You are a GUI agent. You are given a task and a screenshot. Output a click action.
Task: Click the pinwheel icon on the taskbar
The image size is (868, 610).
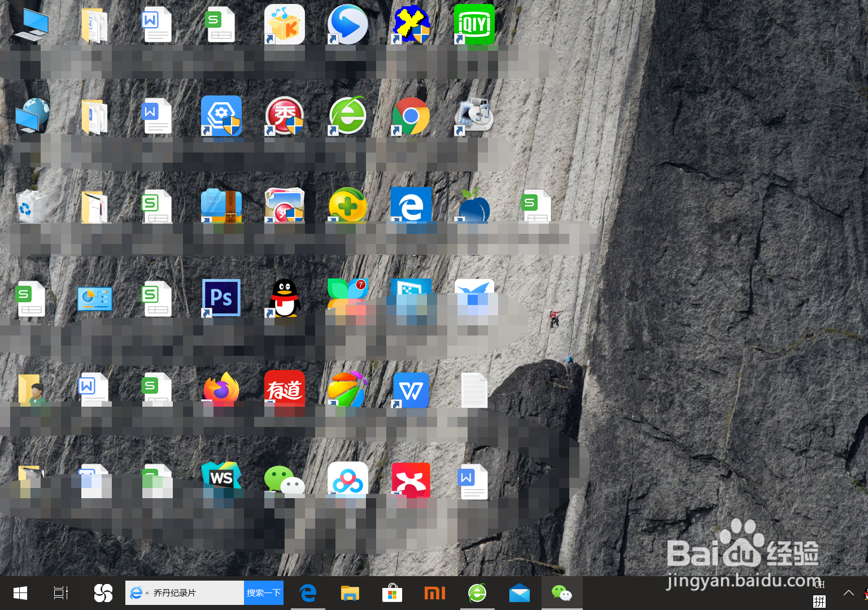103,593
